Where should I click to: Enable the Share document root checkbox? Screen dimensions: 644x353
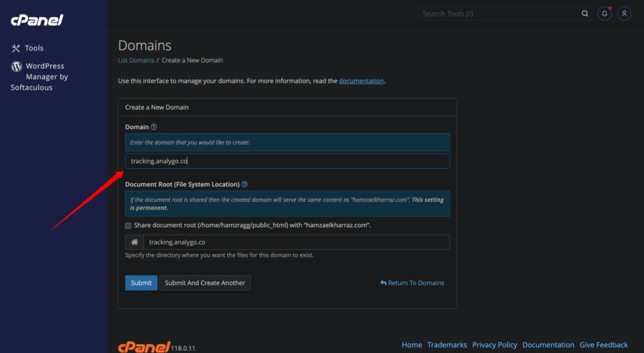pos(128,225)
